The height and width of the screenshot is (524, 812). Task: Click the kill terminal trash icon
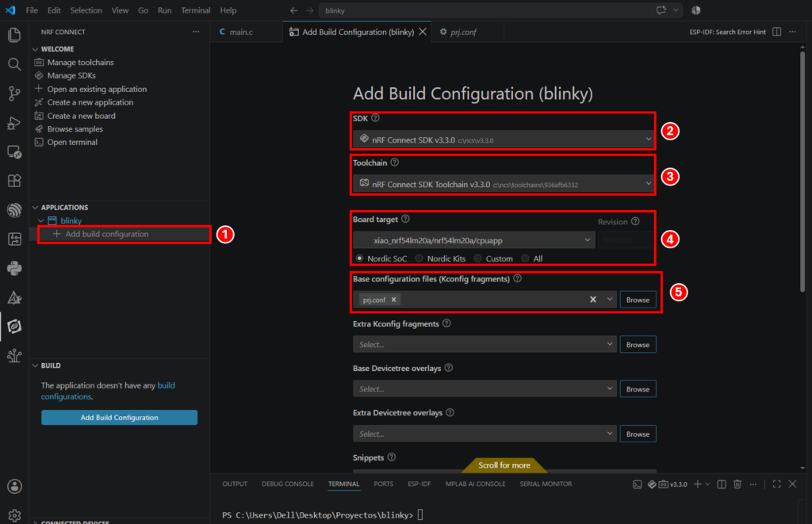coord(737,484)
